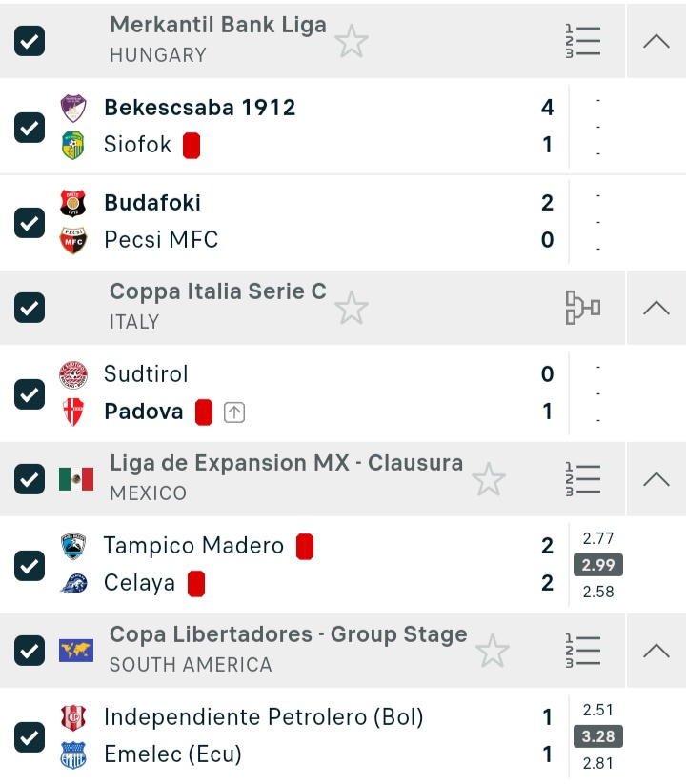Viewport: 686px width, 784px height.
Task: Collapse the Copa Libertadores section
Action: tap(656, 651)
